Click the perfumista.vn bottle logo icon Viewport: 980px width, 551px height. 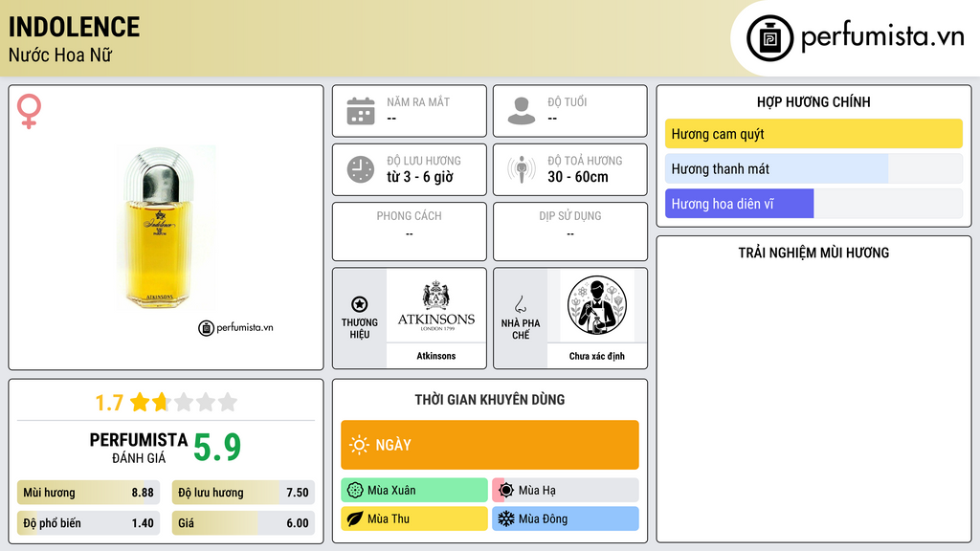[769, 38]
